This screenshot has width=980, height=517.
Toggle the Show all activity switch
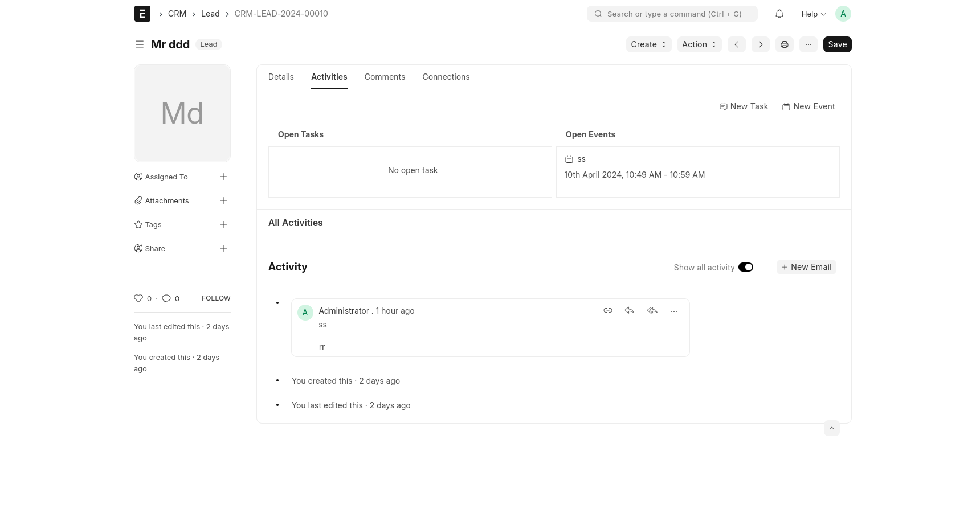coord(745,268)
